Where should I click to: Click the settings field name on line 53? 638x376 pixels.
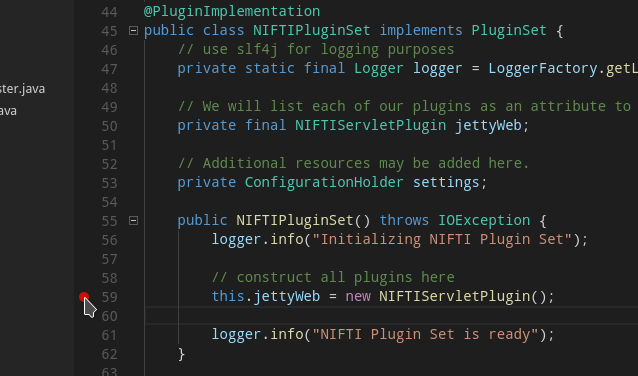coord(446,182)
